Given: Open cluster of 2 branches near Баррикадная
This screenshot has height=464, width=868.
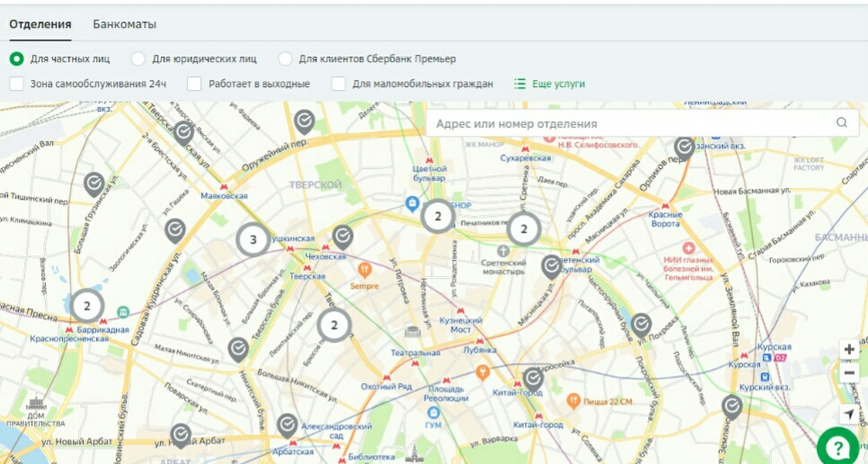Looking at the screenshot, I should click(x=87, y=307).
